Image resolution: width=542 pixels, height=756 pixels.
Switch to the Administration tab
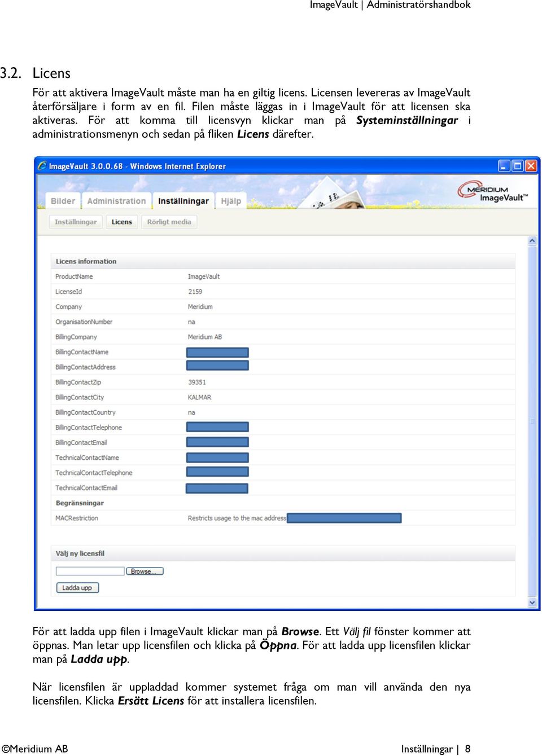[x=116, y=201]
